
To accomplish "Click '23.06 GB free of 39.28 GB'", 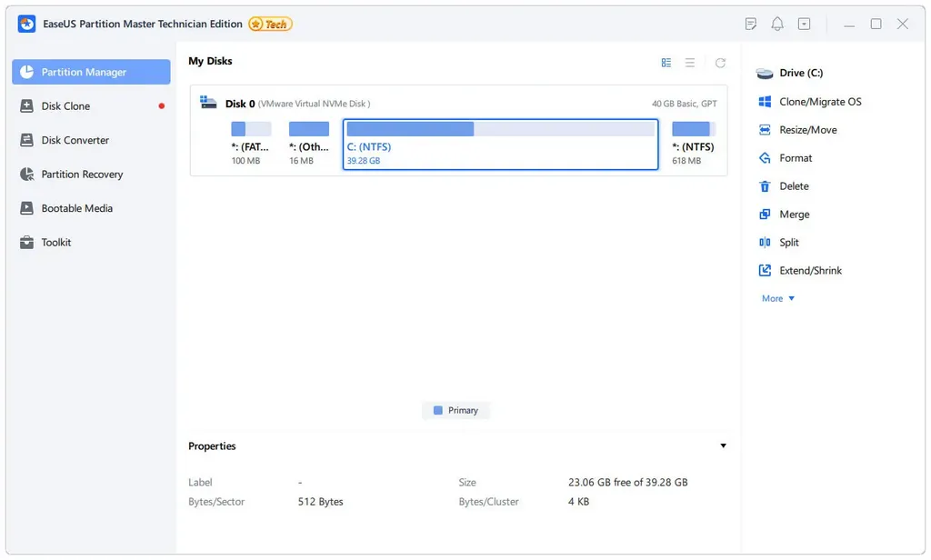I will click(627, 482).
